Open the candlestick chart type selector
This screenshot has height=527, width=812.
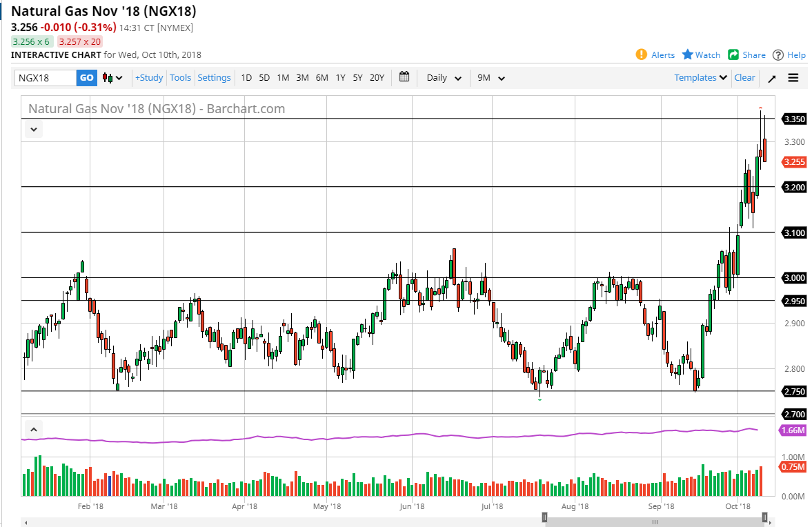112,78
